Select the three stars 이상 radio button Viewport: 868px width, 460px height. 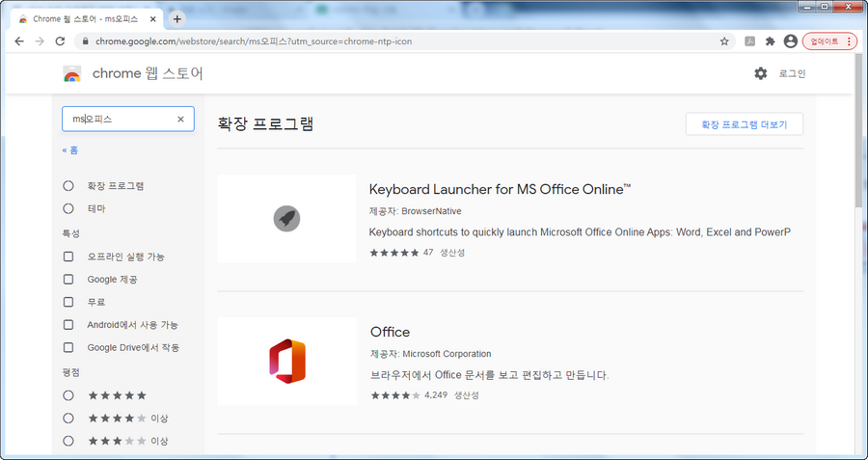[x=68, y=441]
